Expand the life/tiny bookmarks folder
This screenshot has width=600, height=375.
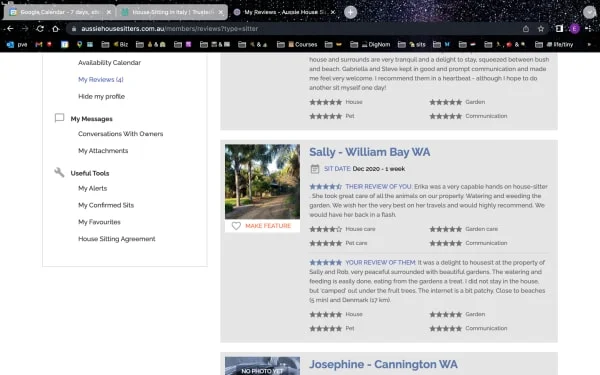click(x=554, y=44)
